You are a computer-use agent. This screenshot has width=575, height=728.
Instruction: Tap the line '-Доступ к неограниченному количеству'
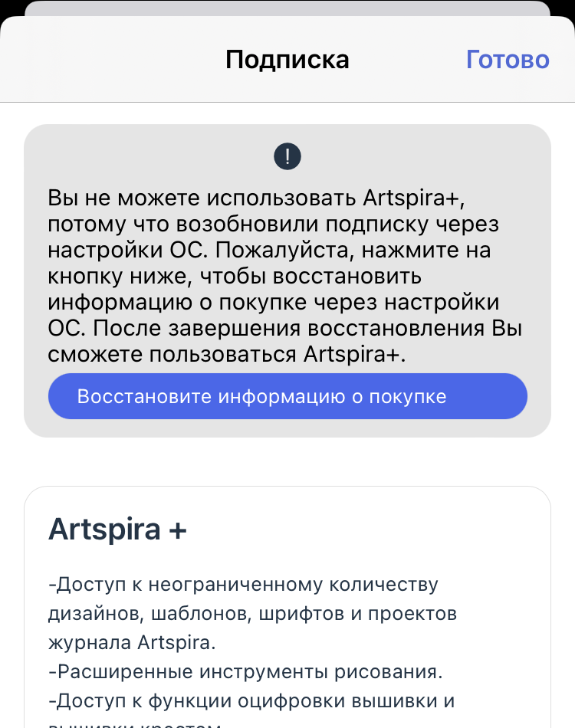(x=243, y=585)
